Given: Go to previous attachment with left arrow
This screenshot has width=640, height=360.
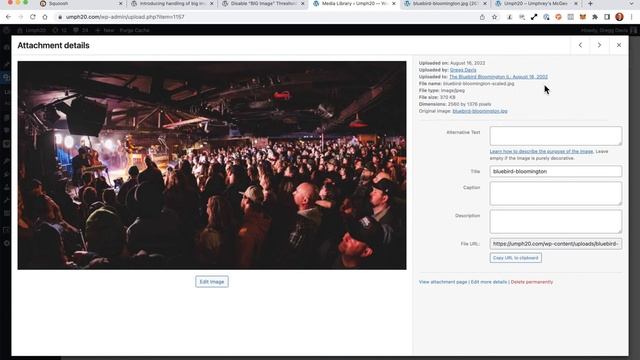Looking at the screenshot, I should point(580,45).
